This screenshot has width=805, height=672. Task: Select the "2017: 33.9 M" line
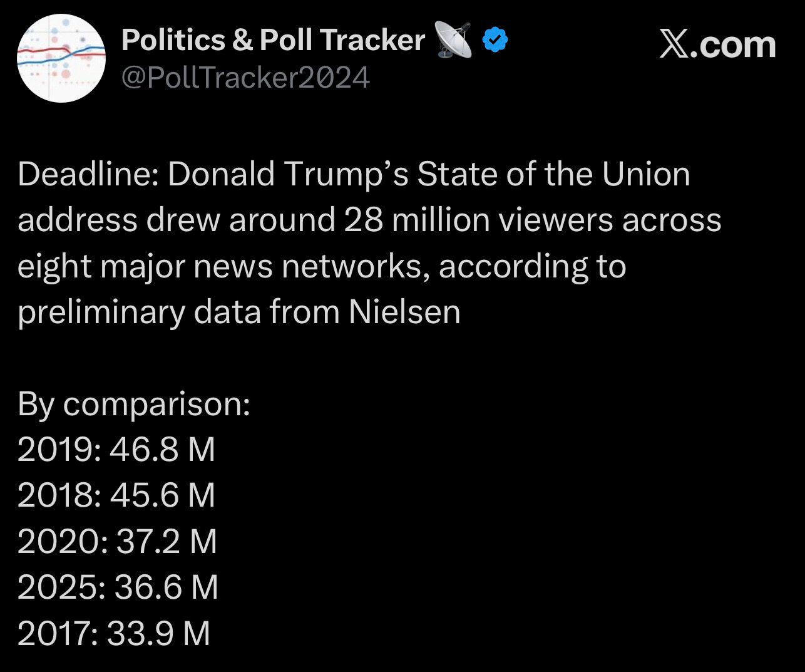click(114, 633)
